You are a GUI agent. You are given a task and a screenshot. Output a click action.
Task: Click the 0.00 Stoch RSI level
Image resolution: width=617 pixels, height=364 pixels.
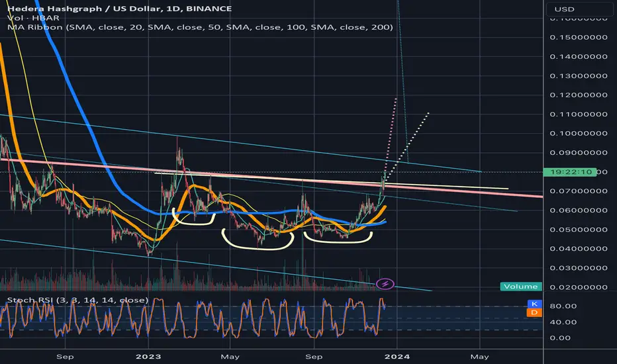click(560, 338)
